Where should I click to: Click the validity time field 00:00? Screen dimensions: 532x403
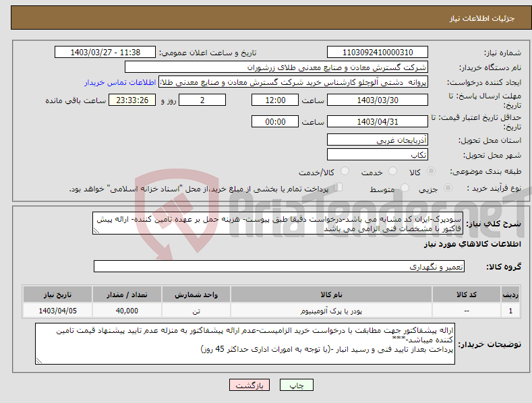(x=275, y=121)
